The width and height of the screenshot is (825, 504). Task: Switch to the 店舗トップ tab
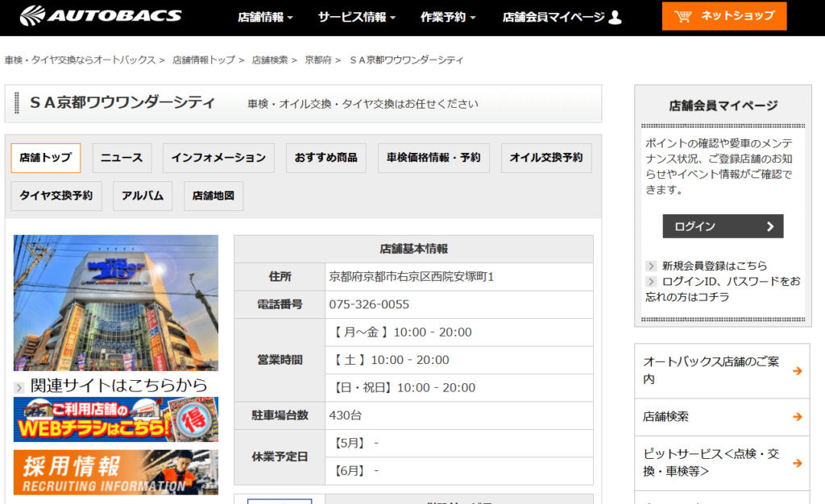[45, 158]
